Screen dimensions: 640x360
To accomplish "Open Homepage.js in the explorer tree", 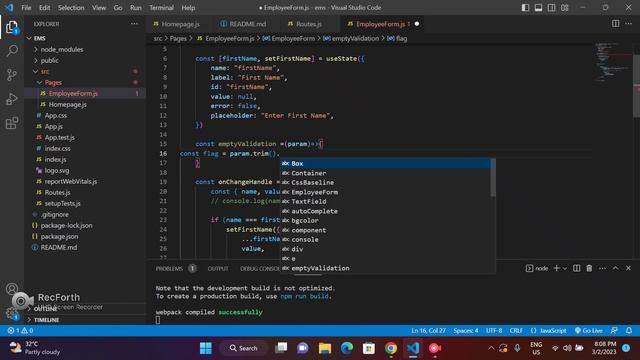I will [x=67, y=104].
